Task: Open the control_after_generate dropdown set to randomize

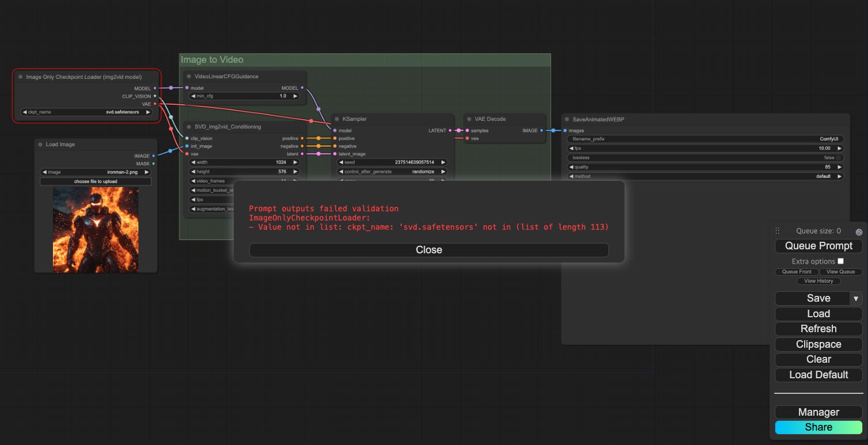Action: (392, 172)
